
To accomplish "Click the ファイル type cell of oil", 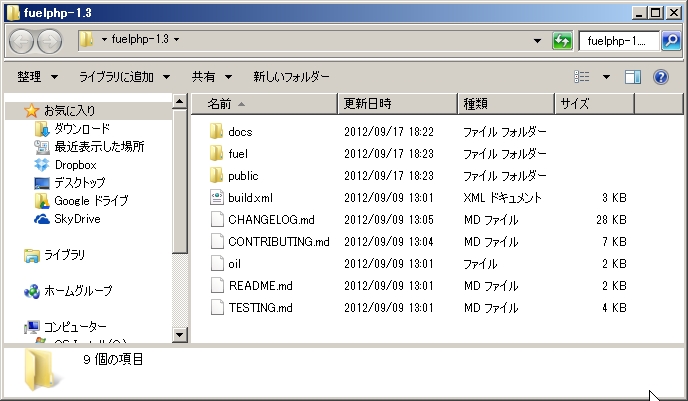I will (480, 264).
